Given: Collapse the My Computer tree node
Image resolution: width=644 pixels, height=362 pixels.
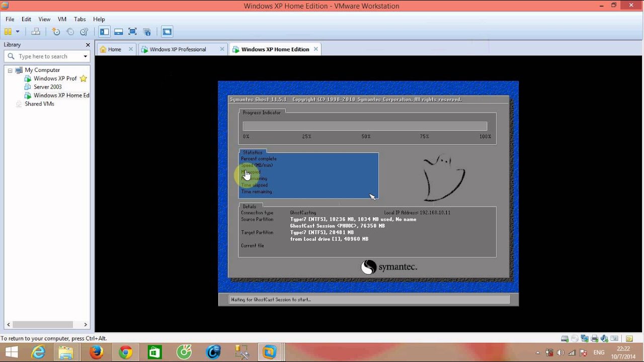Looking at the screenshot, I should [x=10, y=70].
